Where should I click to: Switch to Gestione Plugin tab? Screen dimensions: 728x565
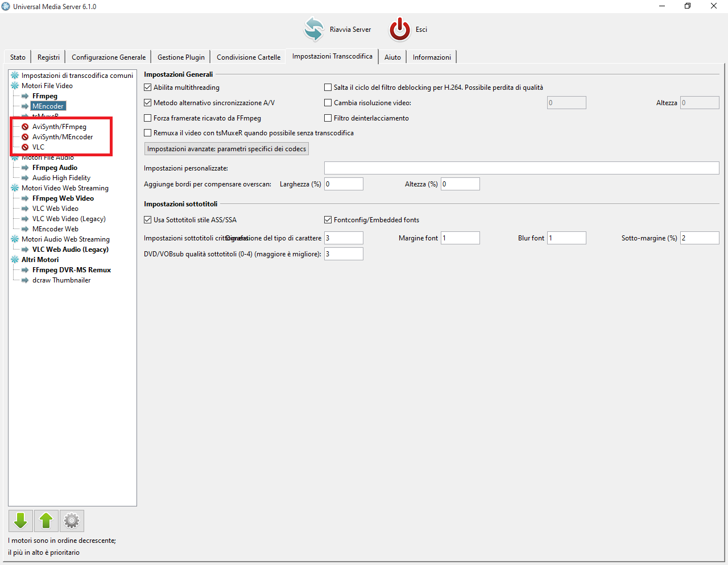(181, 57)
